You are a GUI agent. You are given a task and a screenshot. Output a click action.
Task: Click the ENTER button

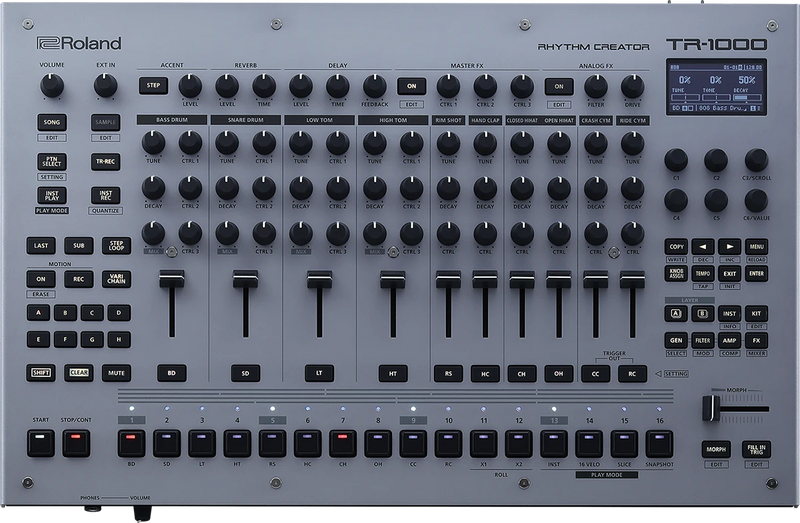pyautogui.click(x=757, y=273)
